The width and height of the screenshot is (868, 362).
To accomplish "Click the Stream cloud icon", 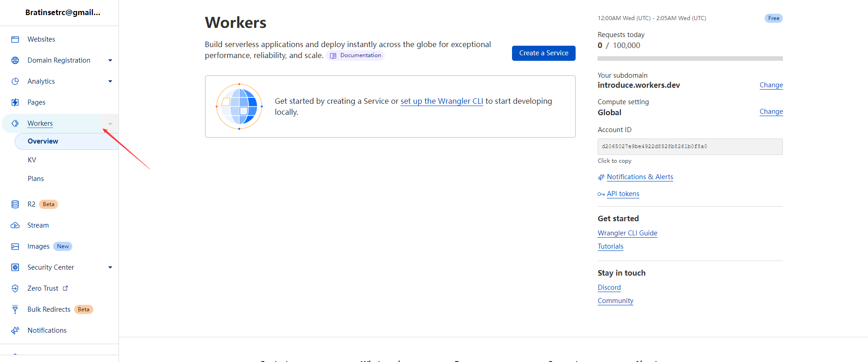I will tap(15, 225).
